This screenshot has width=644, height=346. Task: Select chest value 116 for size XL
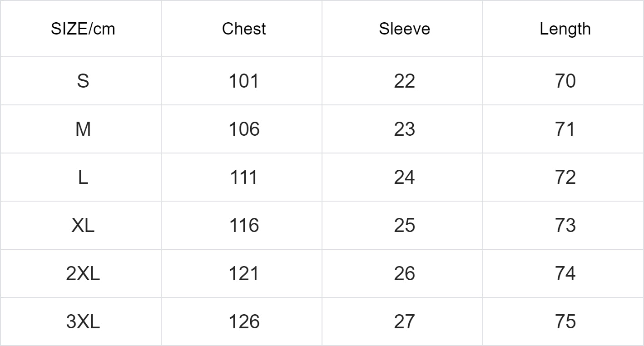(x=244, y=226)
